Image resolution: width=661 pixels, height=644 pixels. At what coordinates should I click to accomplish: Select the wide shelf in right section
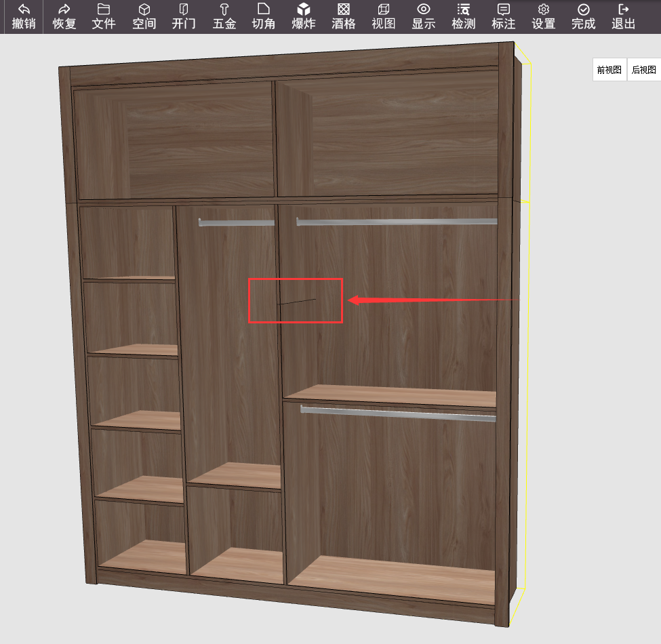390,396
